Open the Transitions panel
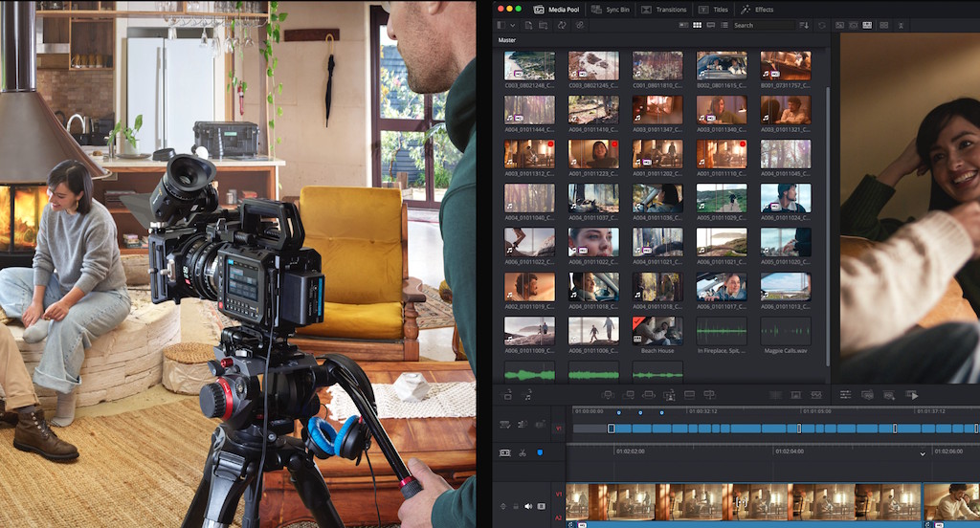980x528 pixels. [664, 10]
